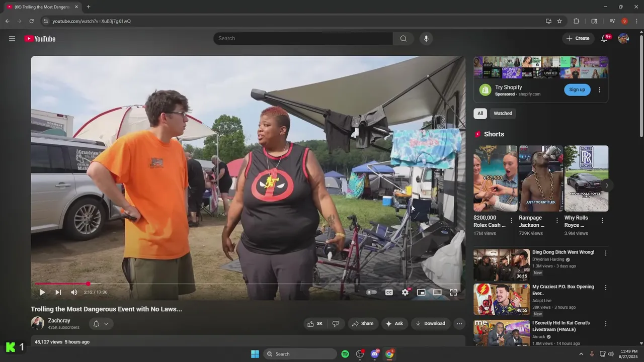Open Chrome extensions puzzle icon
Viewport: 644px width, 362px height.
[x=577, y=21]
